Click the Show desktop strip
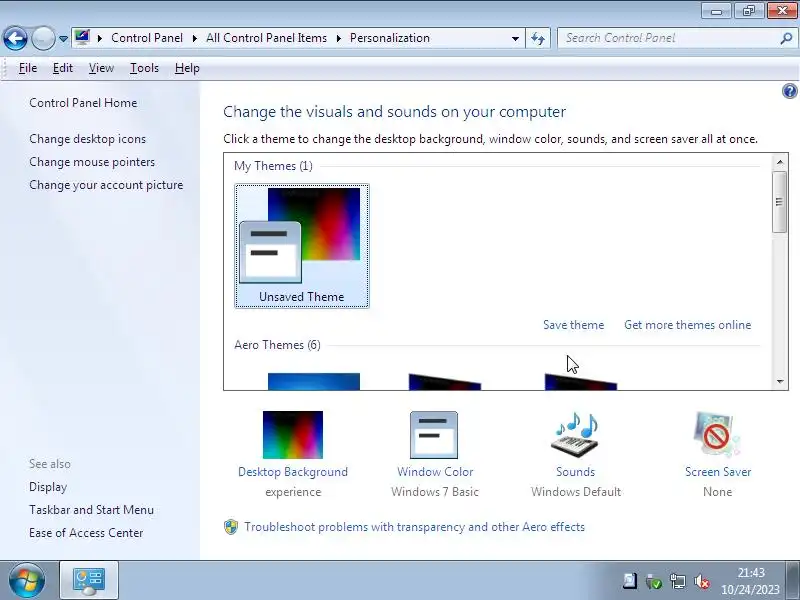The image size is (800, 600). tap(794, 580)
